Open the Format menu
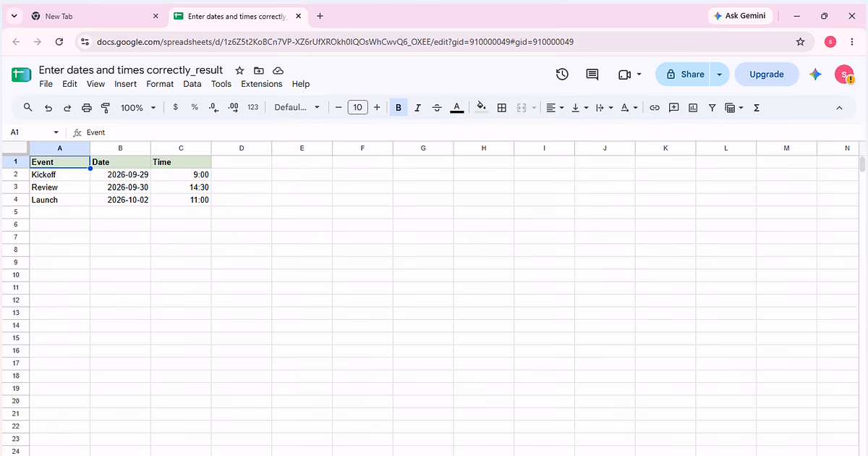Image resolution: width=868 pixels, height=456 pixels. pos(160,84)
